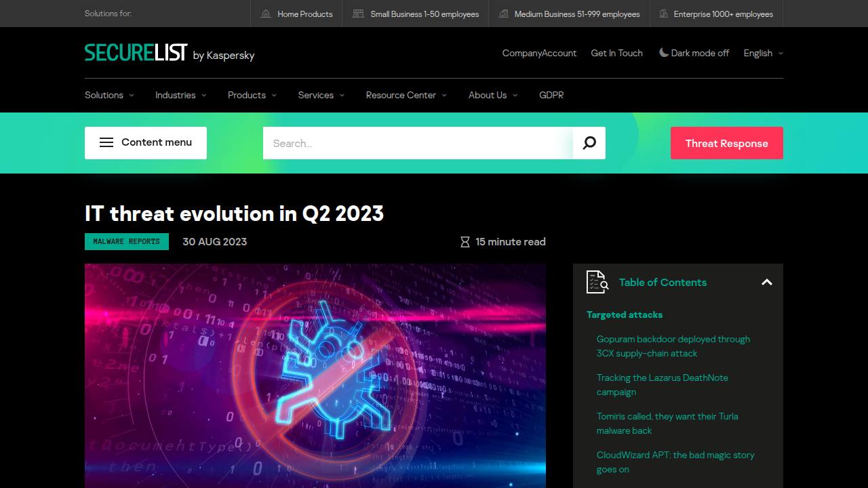Click the Home Products building icon

pyautogui.click(x=266, y=14)
